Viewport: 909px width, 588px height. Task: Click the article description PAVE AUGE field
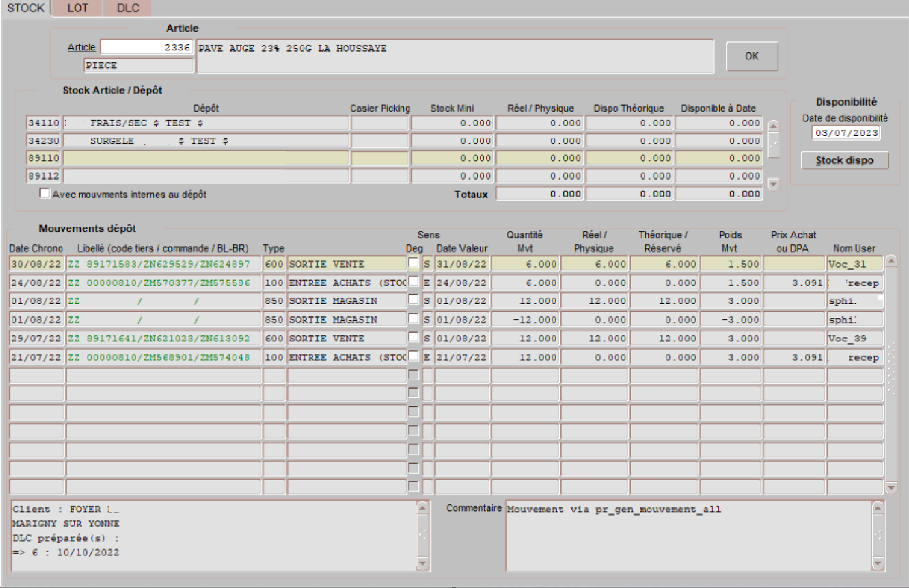pos(455,56)
